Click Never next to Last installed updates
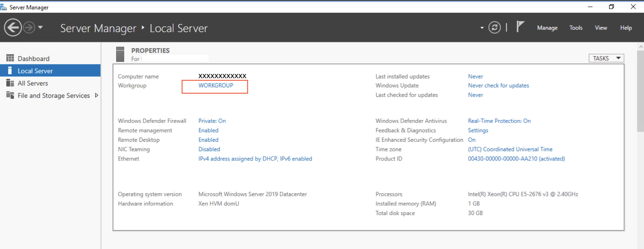The height and width of the screenshot is (249, 644). pos(475,76)
